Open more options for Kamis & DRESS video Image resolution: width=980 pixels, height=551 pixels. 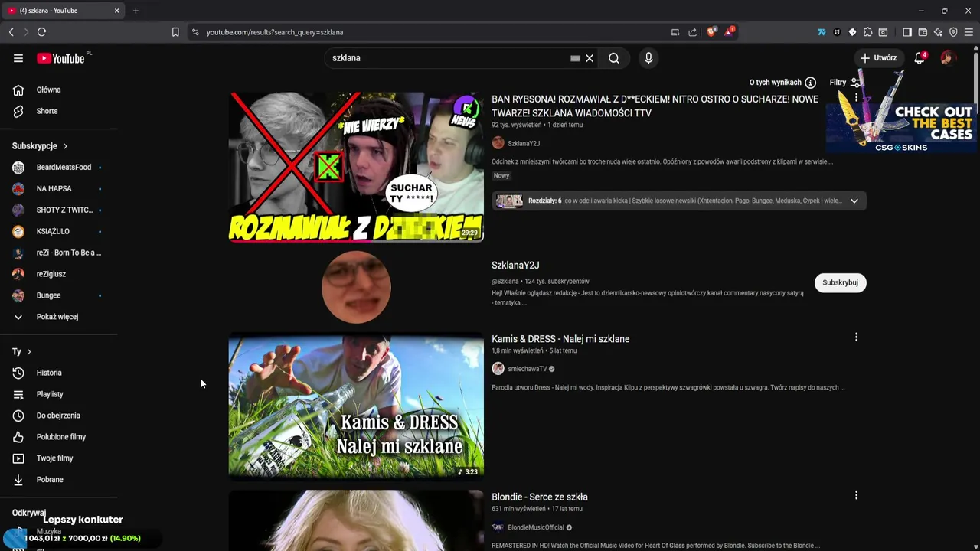click(856, 337)
